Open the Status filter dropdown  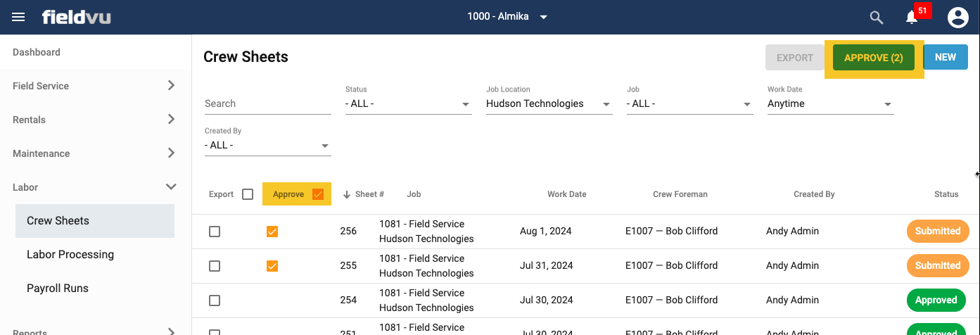pos(408,103)
